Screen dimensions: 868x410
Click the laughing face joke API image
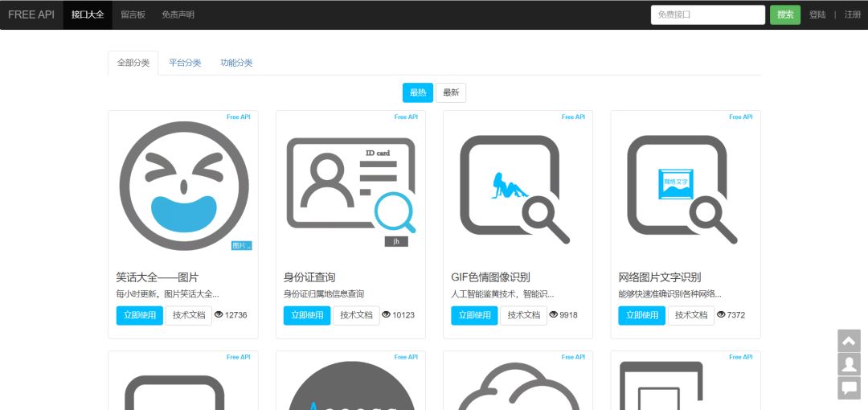(183, 187)
